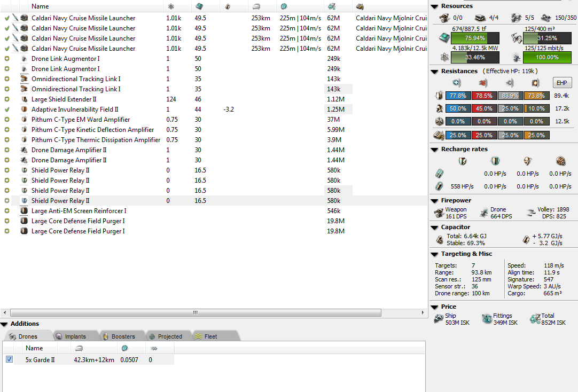Toggle state of Adaptive Invulnerability Field II
Image resolution: width=578 pixels, height=392 pixels.
(x=6, y=109)
